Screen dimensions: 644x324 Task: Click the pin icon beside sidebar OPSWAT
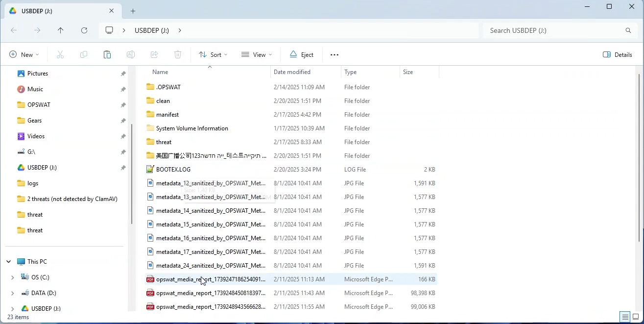click(123, 105)
